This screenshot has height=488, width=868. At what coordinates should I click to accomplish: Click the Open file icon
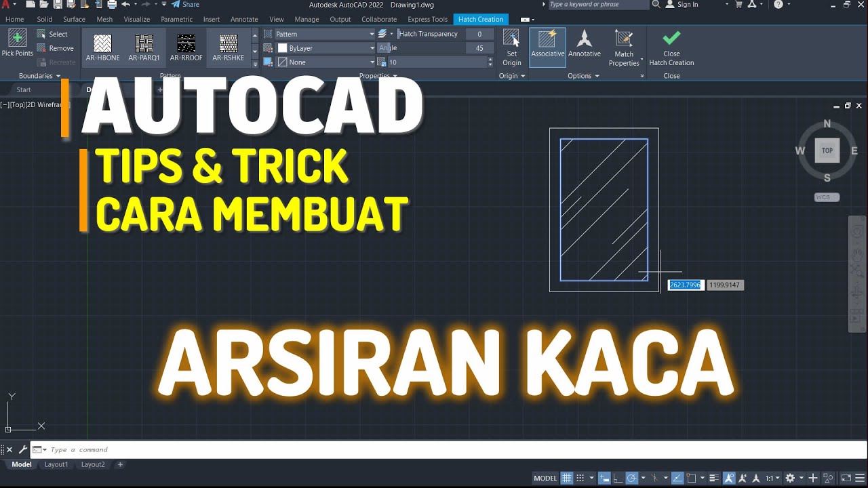pyautogui.click(x=43, y=5)
